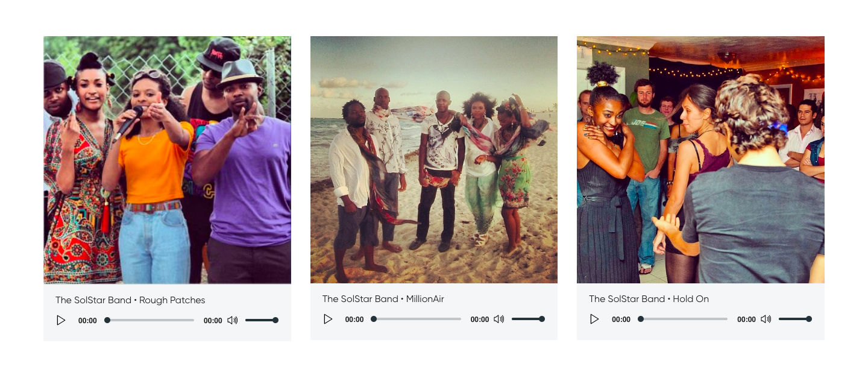Adjust the Hold On volume slider
The height and width of the screenshot is (378, 868).
click(x=795, y=319)
